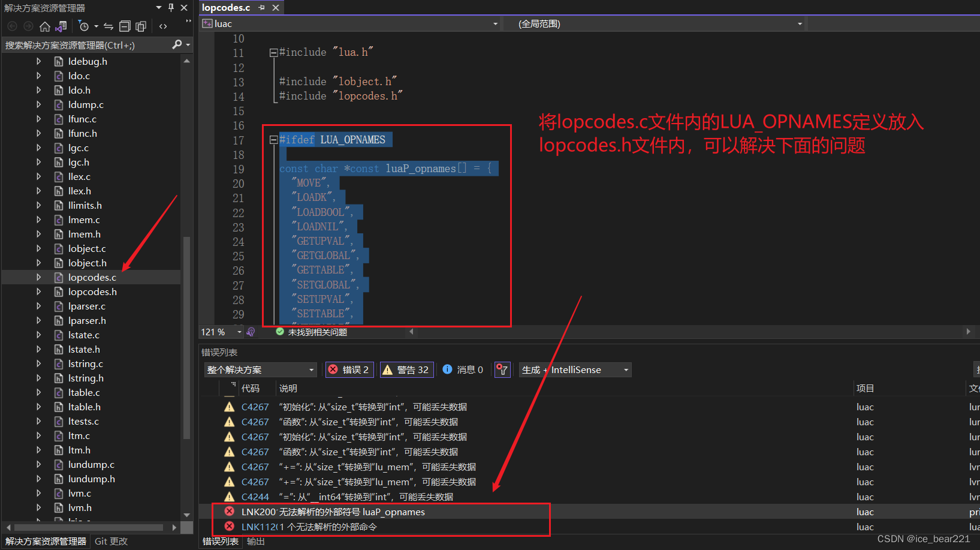Toggle the 消息 0 messages filter

(x=463, y=370)
